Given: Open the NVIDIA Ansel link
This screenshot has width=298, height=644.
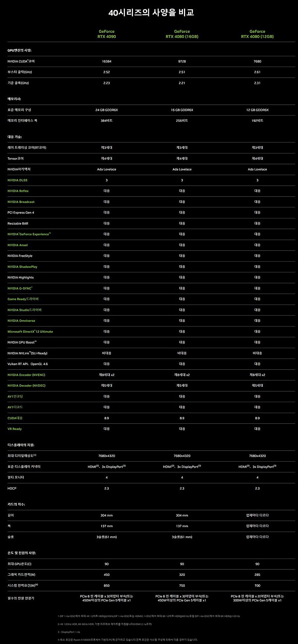Looking at the screenshot, I should pos(18,245).
